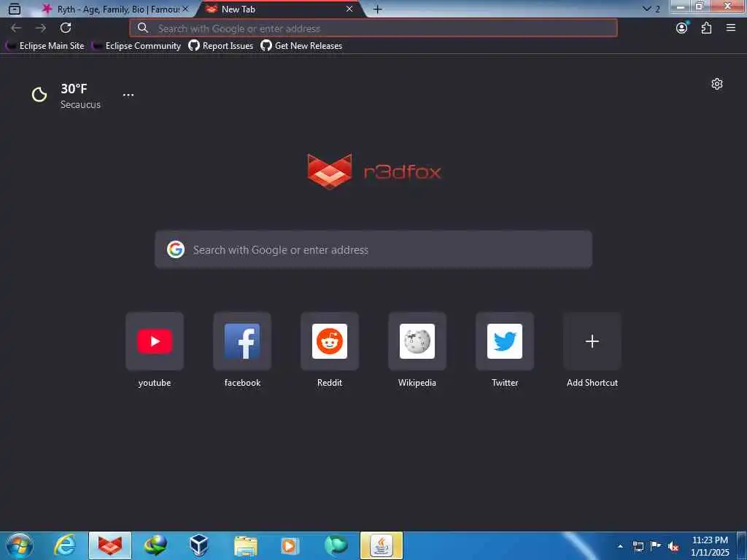The height and width of the screenshot is (560, 747).
Task: Open weather widget three-dot menu
Action: click(x=128, y=95)
